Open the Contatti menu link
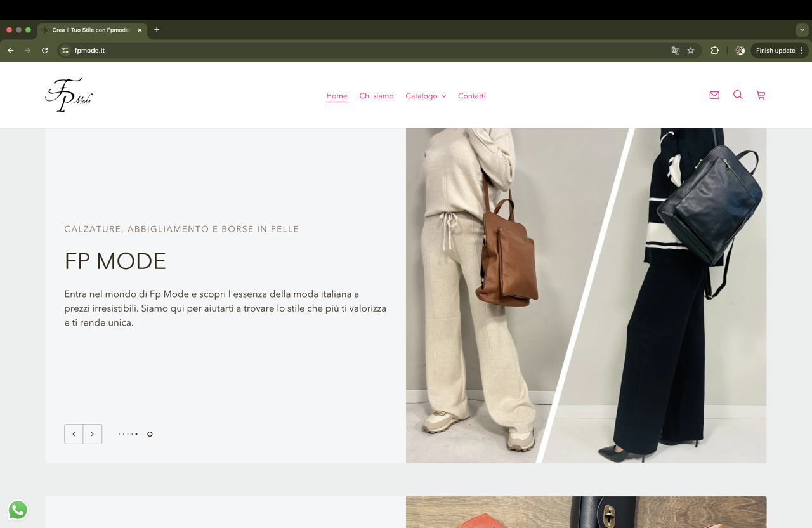 click(471, 96)
